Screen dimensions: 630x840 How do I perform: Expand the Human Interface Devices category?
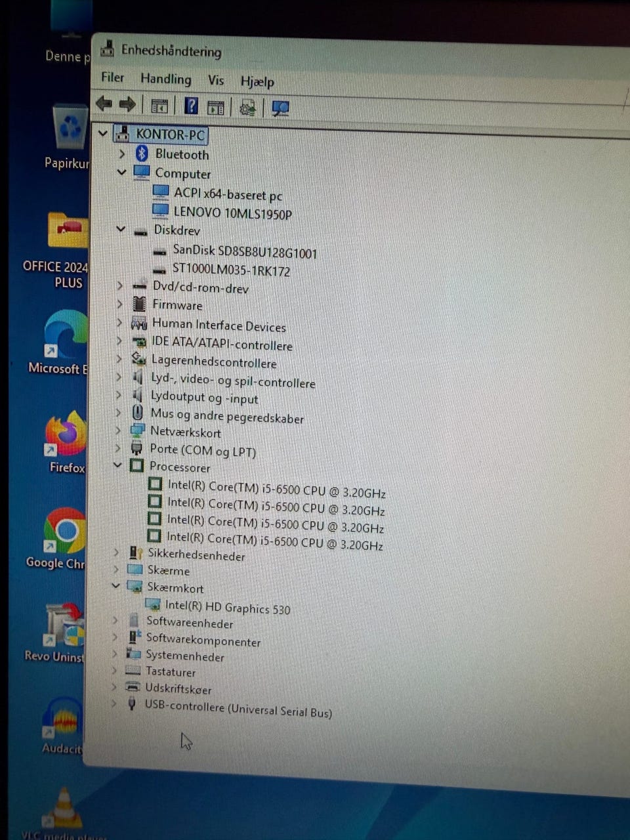[x=119, y=322]
